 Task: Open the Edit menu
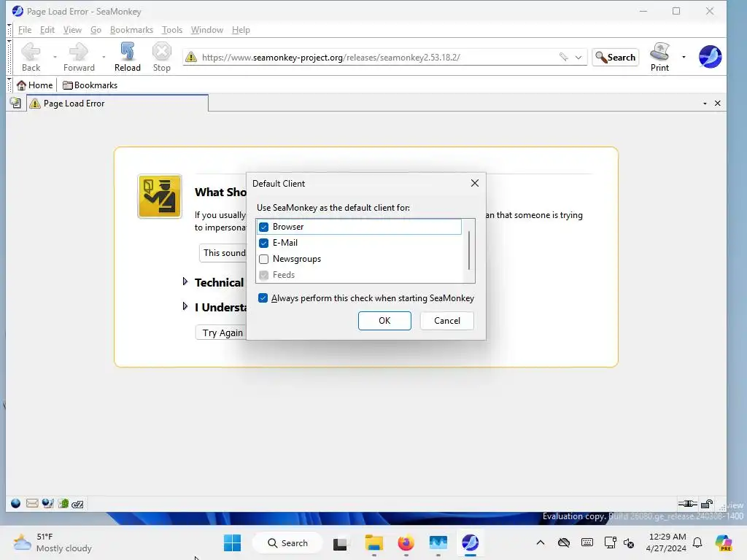click(47, 29)
